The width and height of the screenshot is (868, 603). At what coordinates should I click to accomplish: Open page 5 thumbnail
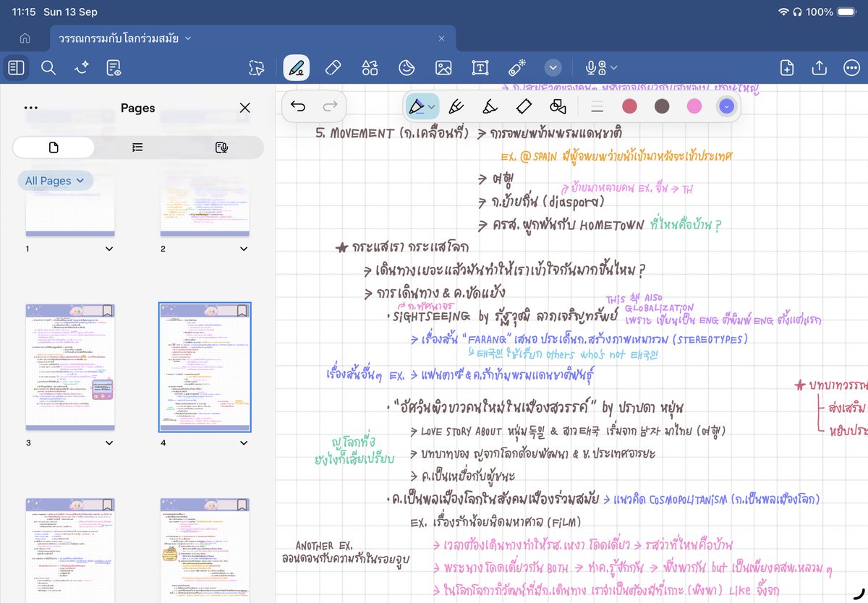[x=70, y=550]
